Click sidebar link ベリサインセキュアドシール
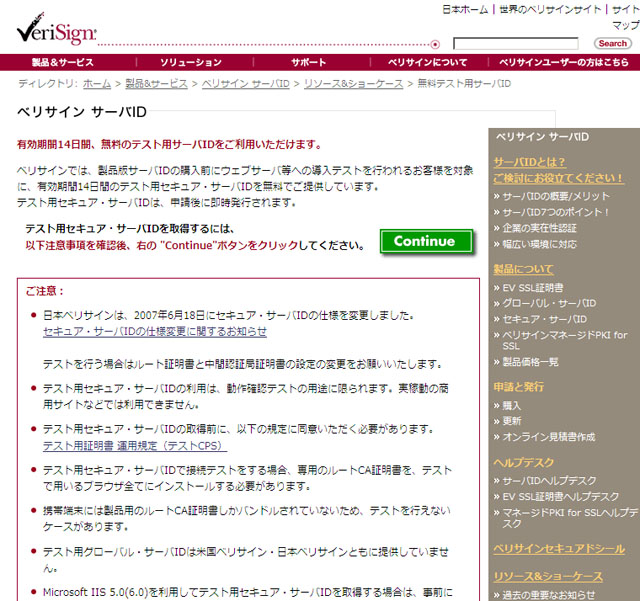 click(559, 549)
